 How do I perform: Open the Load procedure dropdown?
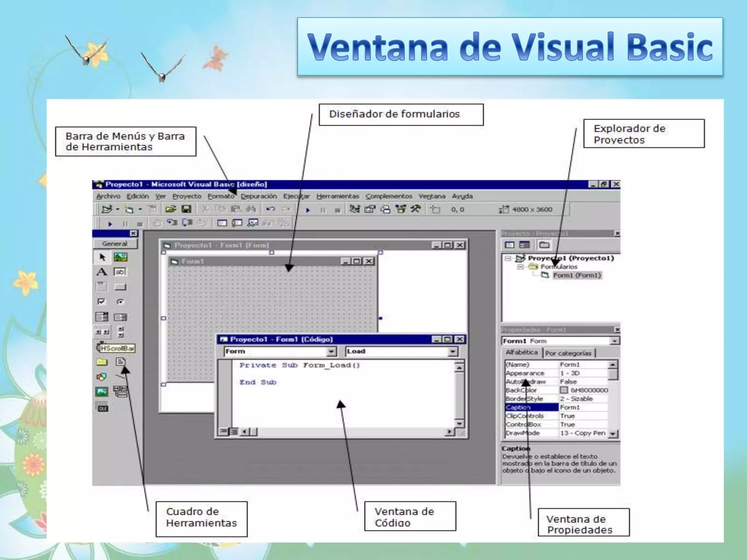[452, 351]
